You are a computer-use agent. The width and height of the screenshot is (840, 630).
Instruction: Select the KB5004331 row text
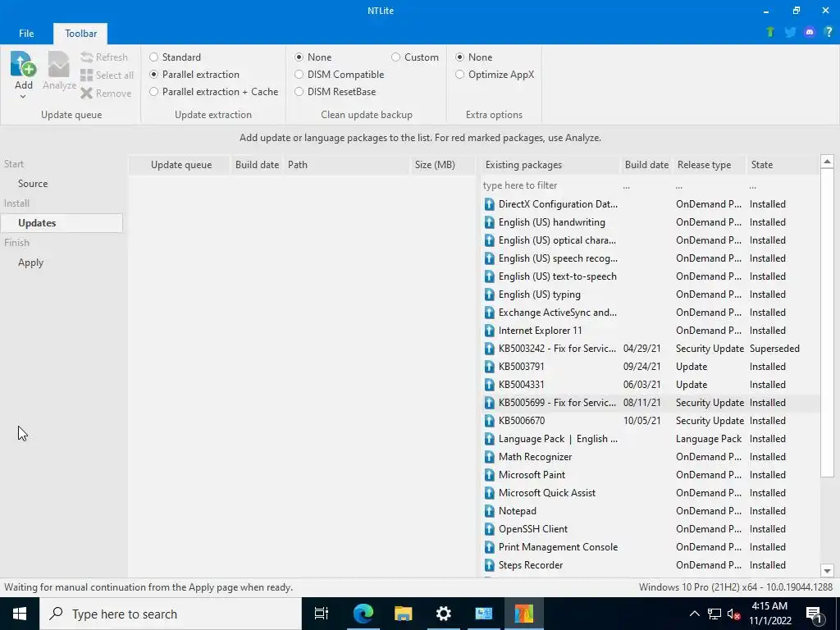pyautogui.click(x=521, y=385)
